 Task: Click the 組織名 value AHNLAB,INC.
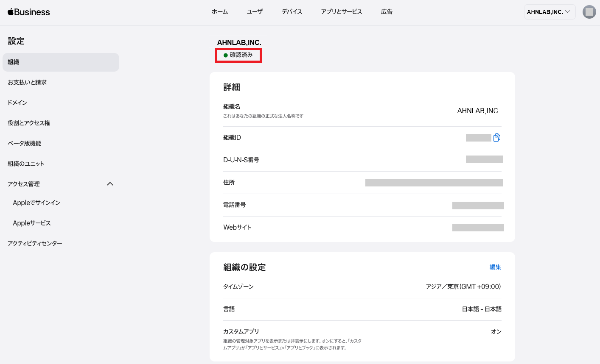pos(478,111)
